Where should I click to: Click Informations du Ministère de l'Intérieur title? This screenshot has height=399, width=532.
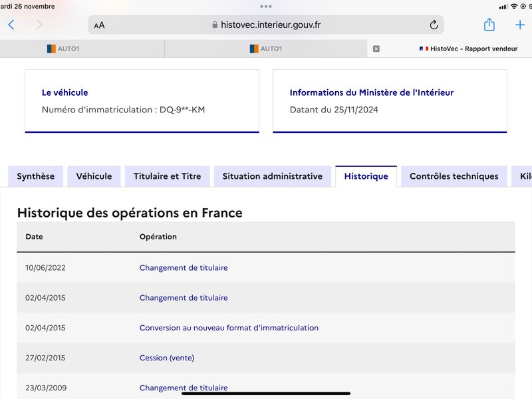pos(372,92)
